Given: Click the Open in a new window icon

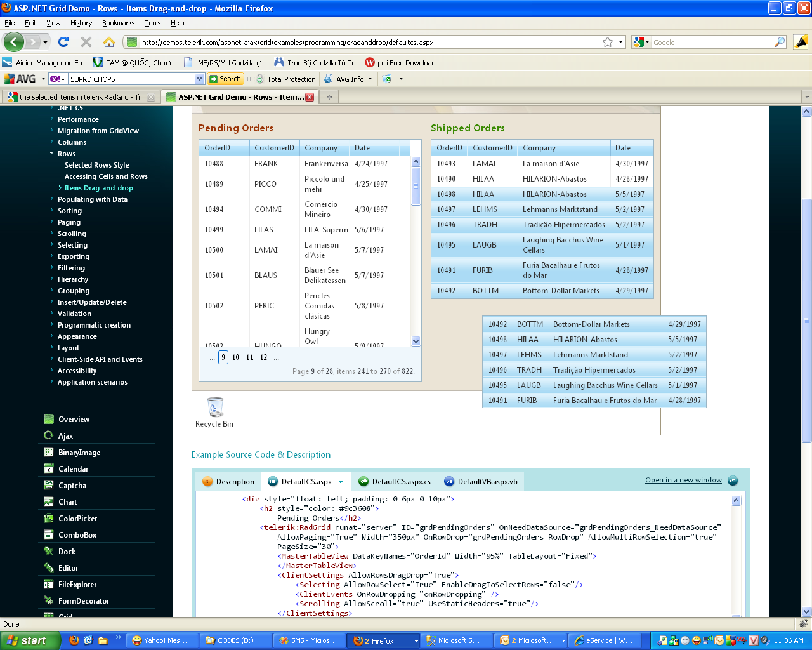Looking at the screenshot, I should click(733, 481).
